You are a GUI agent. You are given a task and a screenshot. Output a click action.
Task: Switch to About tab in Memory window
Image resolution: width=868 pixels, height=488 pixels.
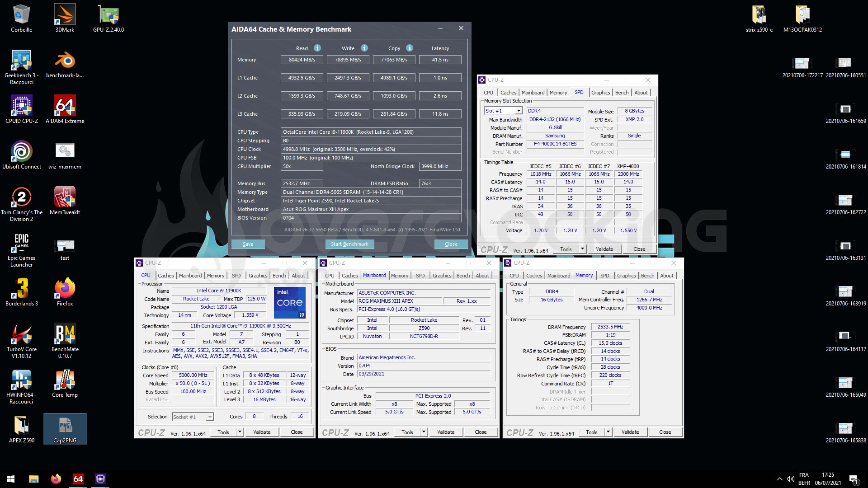tap(666, 276)
